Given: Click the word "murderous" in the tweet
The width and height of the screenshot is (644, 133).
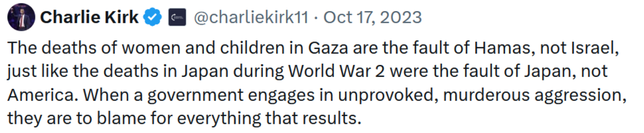Looking at the screenshot, I should tap(487, 95).
